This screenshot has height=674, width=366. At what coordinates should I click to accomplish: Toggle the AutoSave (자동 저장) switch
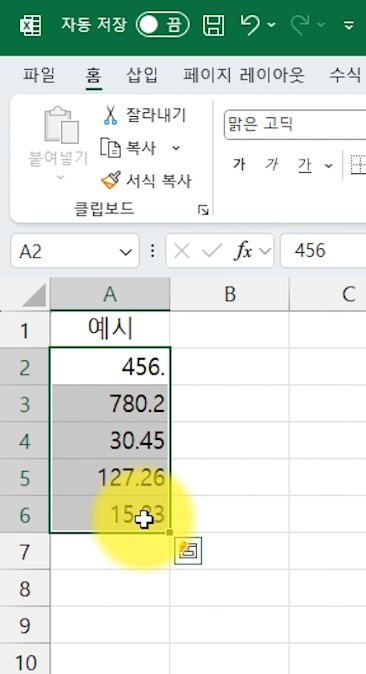tap(163, 25)
